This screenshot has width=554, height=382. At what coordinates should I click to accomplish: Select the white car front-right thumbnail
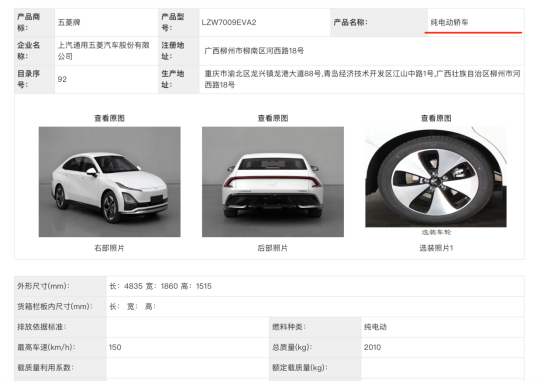[110, 182]
